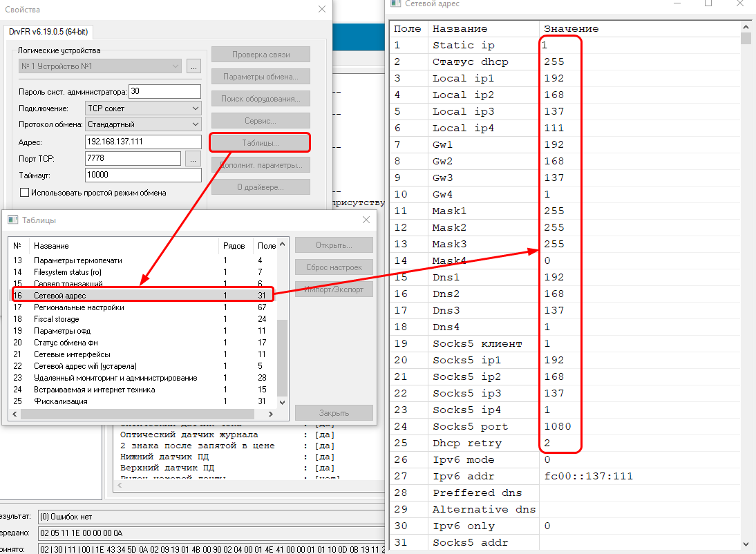Viewport: 756px width, 554px height.
Task: Click the Сброс настроек button
Action: pyautogui.click(x=334, y=267)
